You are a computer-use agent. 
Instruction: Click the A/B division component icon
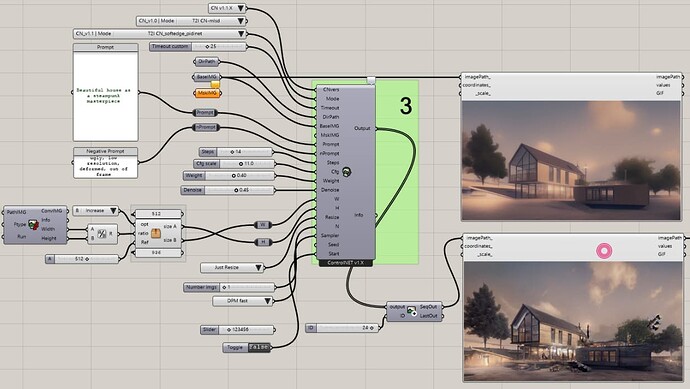(102, 234)
